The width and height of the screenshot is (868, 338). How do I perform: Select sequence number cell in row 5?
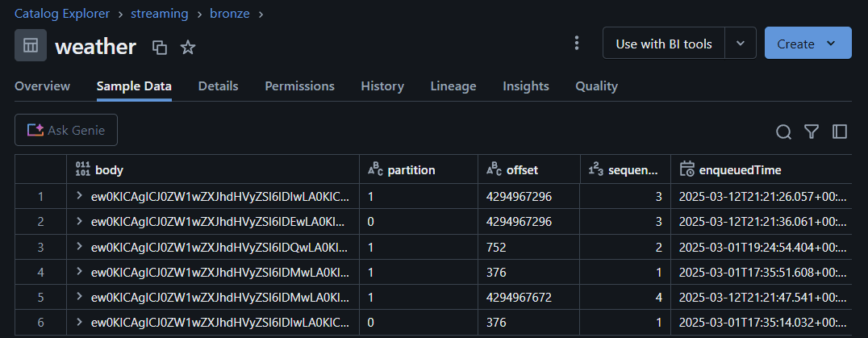(625, 297)
